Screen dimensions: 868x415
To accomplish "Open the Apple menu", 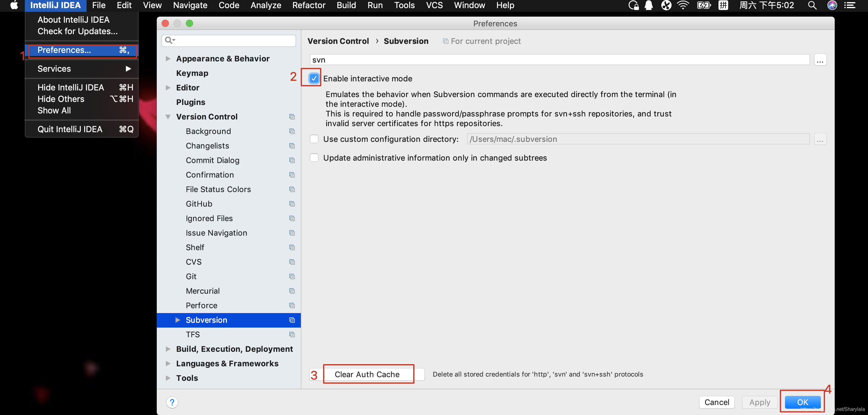I will coord(14,5).
